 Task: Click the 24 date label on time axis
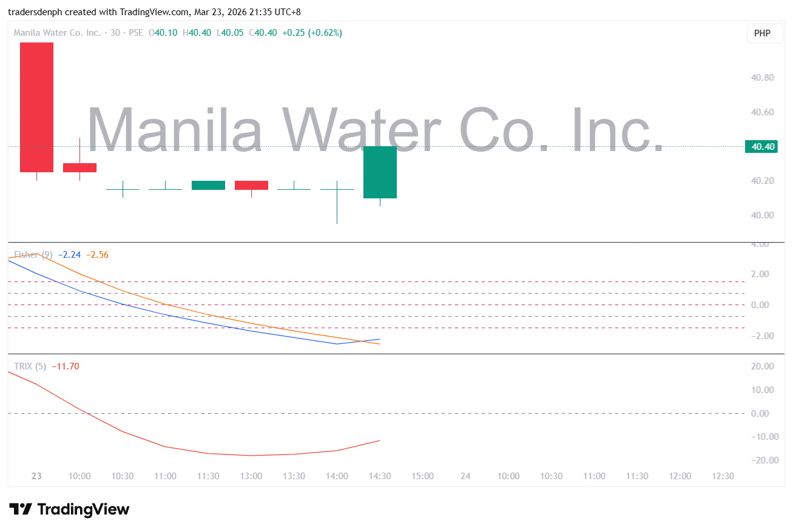(x=465, y=476)
